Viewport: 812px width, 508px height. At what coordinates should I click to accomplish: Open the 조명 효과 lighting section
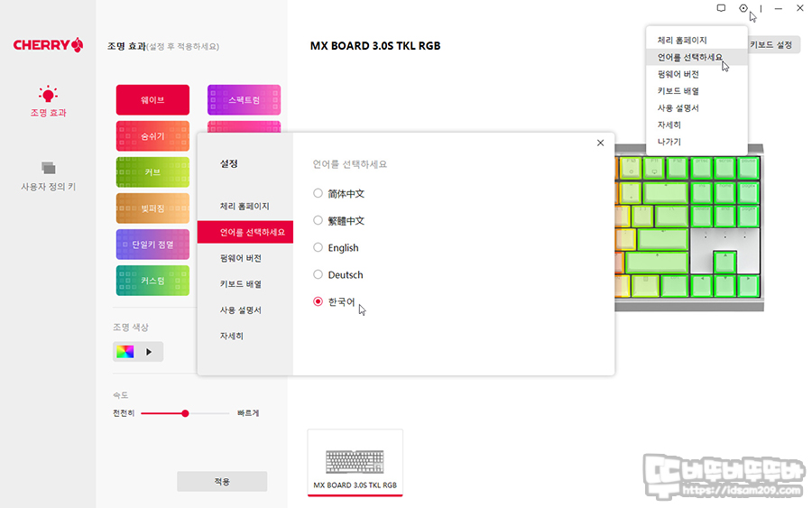(x=48, y=102)
